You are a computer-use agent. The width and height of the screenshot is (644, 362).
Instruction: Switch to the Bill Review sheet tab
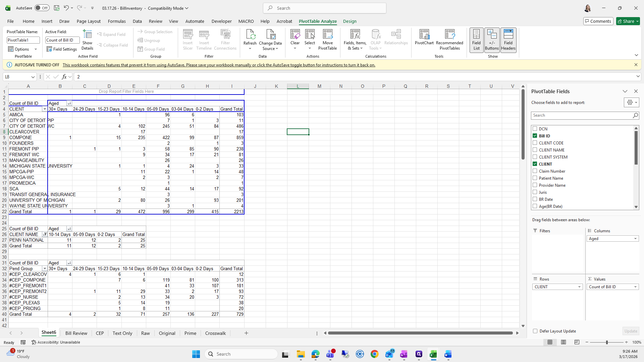tap(76, 333)
